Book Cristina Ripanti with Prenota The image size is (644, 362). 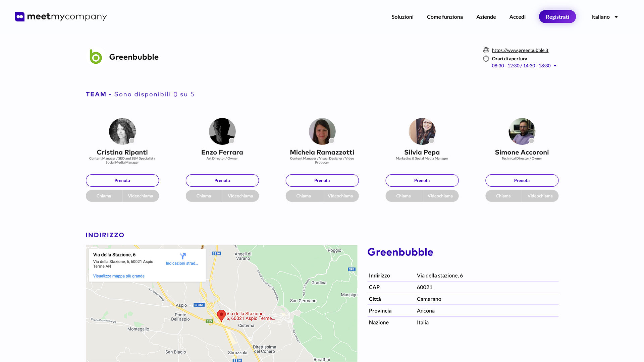click(122, 180)
